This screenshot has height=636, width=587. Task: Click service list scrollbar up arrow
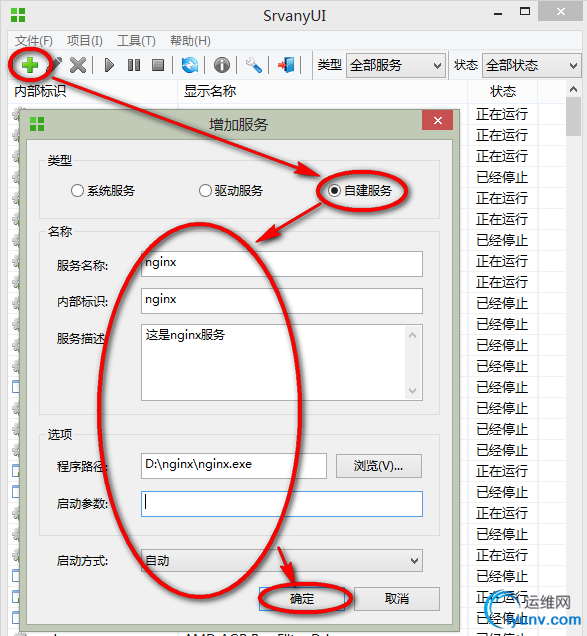pyautogui.click(x=573, y=89)
